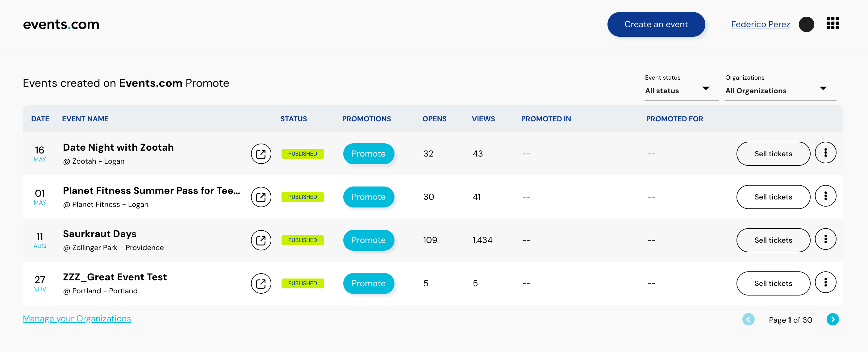
Task: Click the 1,434 views value
Action: pyautogui.click(x=482, y=240)
